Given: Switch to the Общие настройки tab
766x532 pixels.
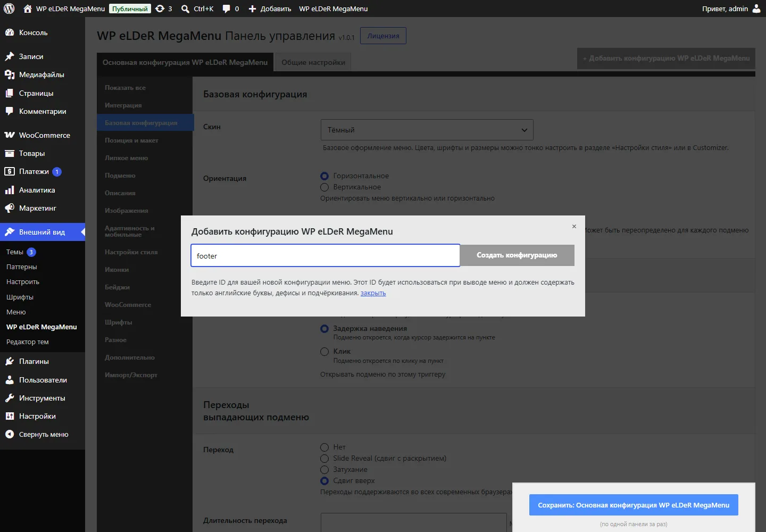Looking at the screenshot, I should [x=313, y=62].
